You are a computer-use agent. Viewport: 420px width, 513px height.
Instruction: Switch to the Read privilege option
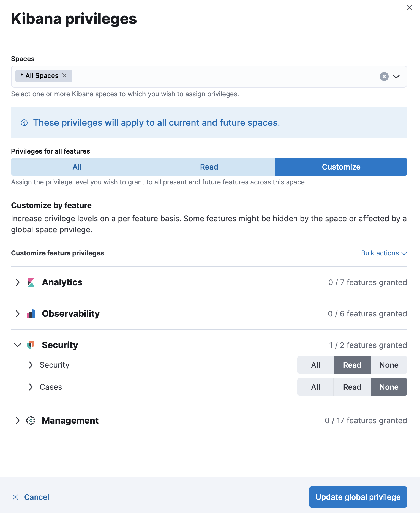tap(209, 167)
